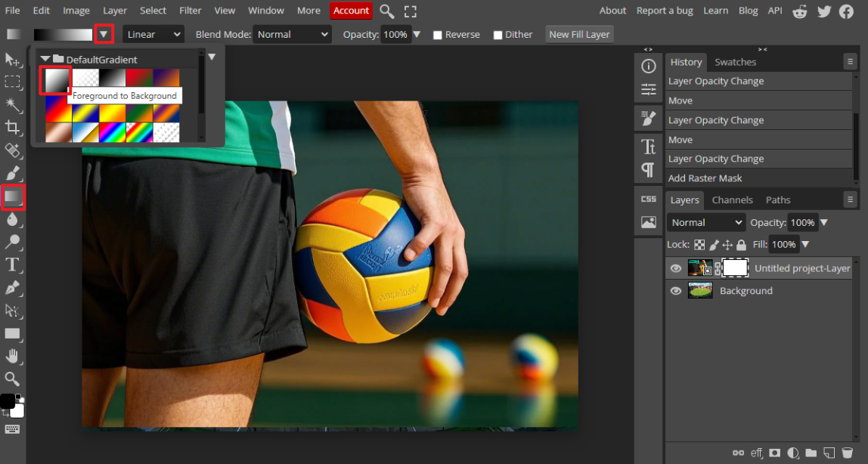The image size is (868, 464).
Task: Click the New Fill Layer button
Action: click(579, 34)
